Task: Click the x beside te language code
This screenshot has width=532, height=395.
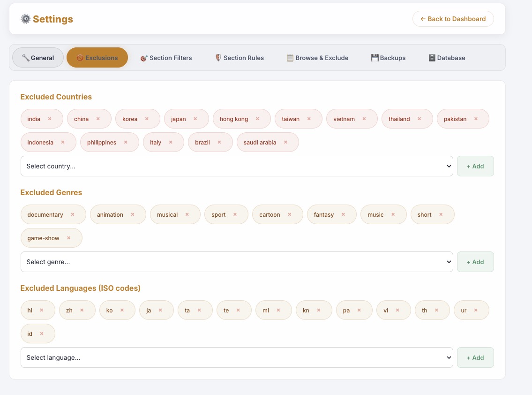Action: [x=238, y=311]
